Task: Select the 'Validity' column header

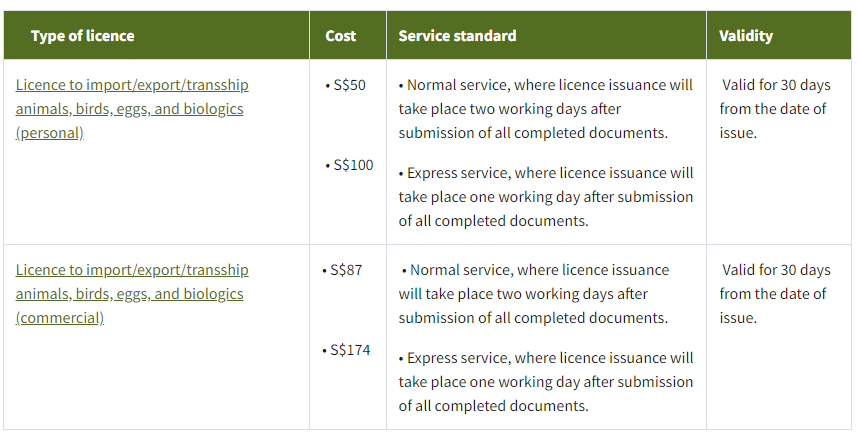Action: click(x=745, y=36)
